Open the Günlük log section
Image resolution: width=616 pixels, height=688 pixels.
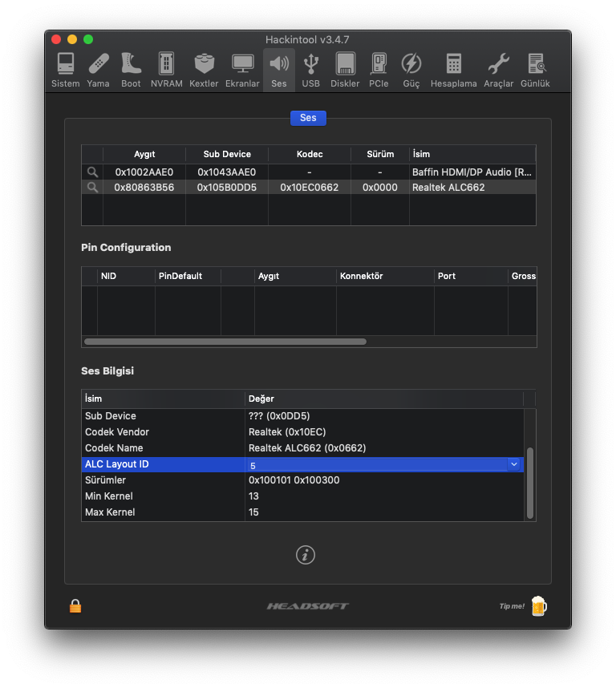click(x=535, y=70)
